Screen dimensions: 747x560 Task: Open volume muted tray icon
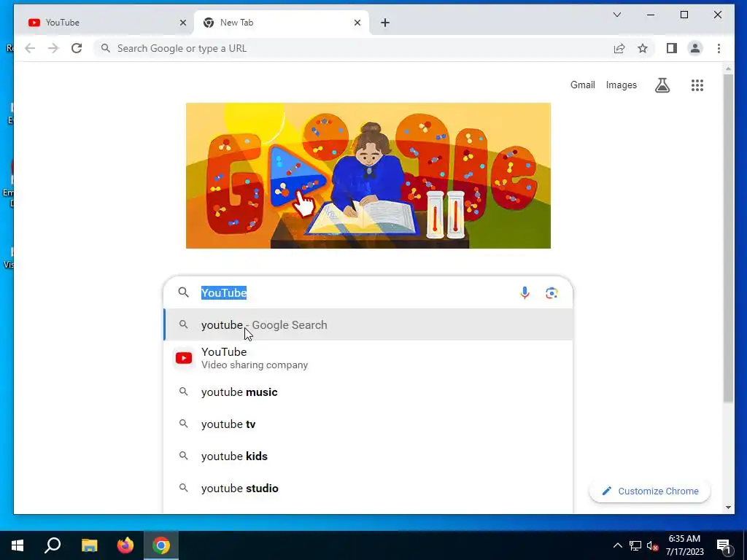pyautogui.click(x=653, y=545)
